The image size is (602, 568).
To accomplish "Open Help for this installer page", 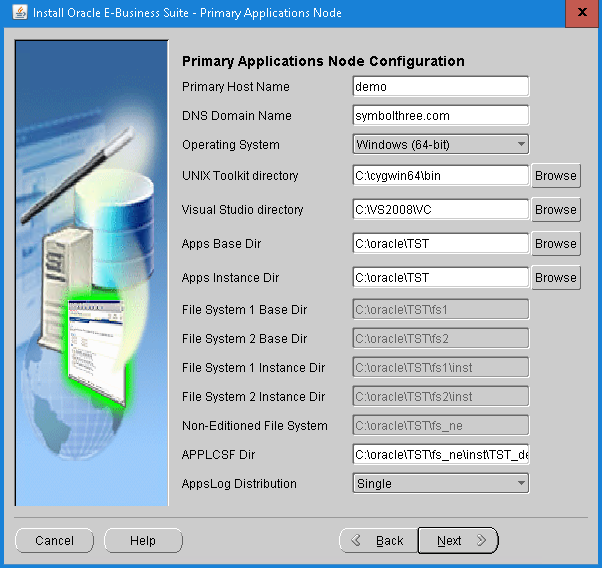I will tap(143, 541).
